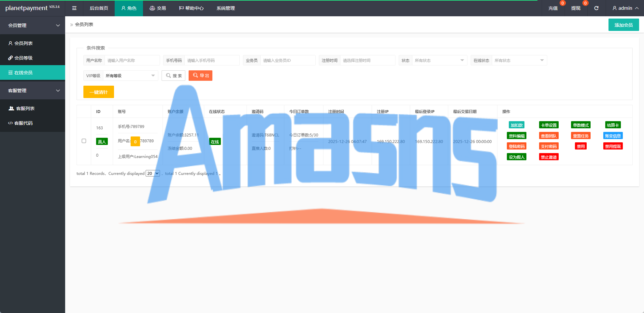Open 提现 withdrawal notifications
Viewport: 644px width, 313px height.
click(576, 8)
